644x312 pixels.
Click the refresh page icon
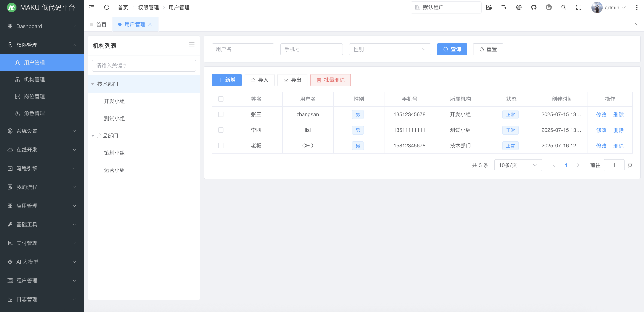click(107, 7)
